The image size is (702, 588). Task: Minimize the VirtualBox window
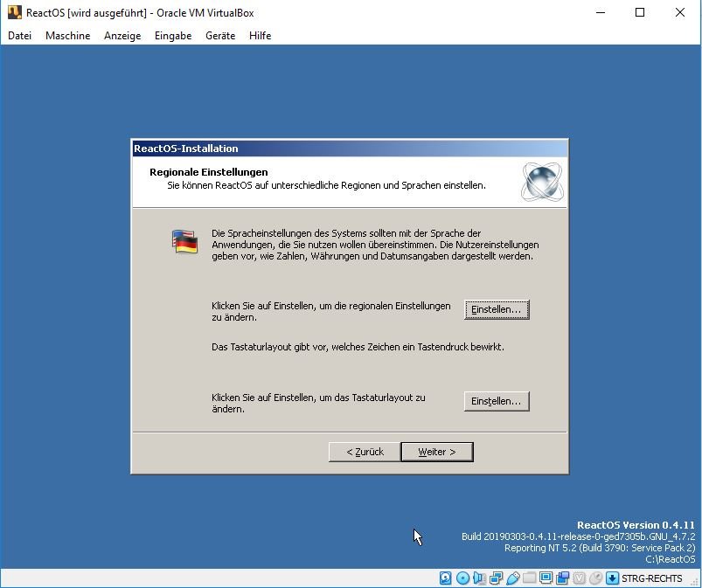[x=601, y=12]
